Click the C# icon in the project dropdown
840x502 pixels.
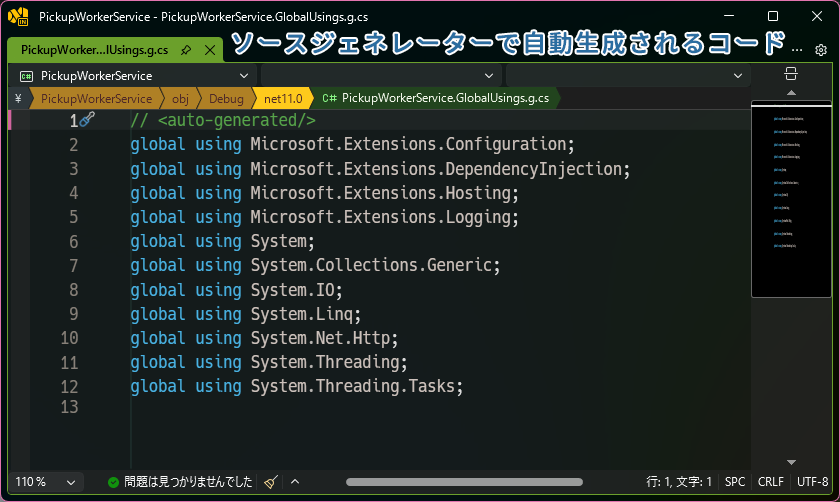coord(26,77)
